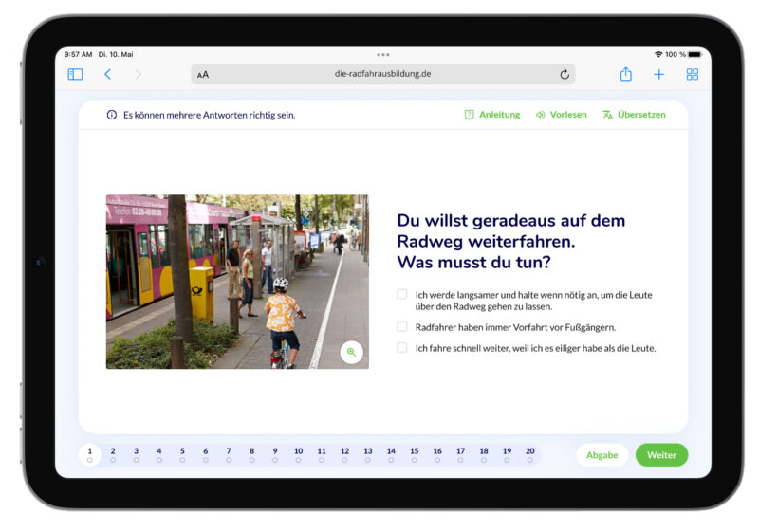Jump to question 14

[391, 454]
